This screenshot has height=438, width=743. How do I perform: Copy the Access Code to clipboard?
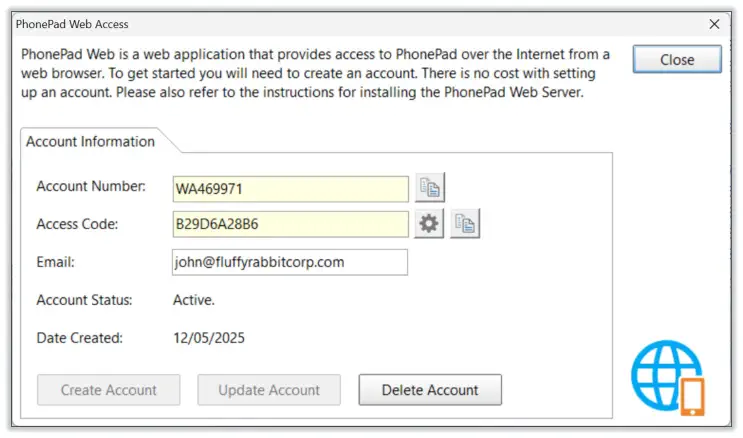point(465,223)
